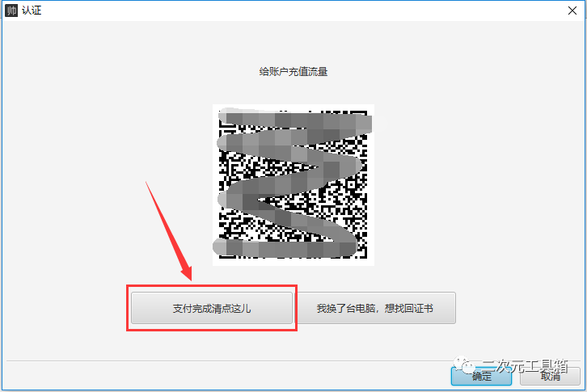Click the WeChat logo watermark icon
Screen dimensions: 587x392
point(464,365)
